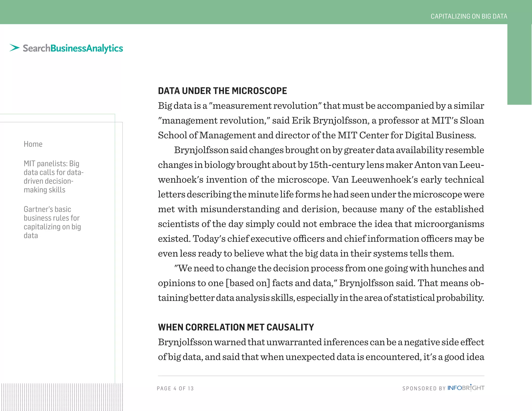Click the horizontal divider line above the footer
This screenshot has width=532, height=411.
pyautogui.click(x=321, y=376)
